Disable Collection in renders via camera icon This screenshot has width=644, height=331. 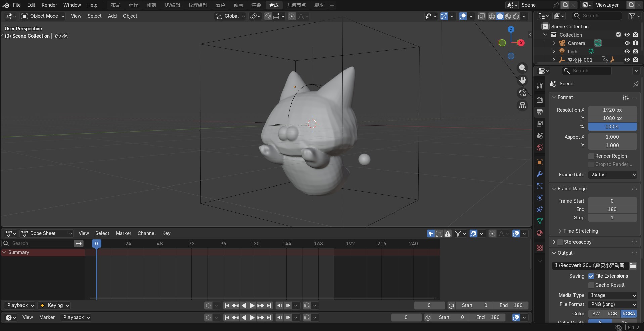pos(635,35)
